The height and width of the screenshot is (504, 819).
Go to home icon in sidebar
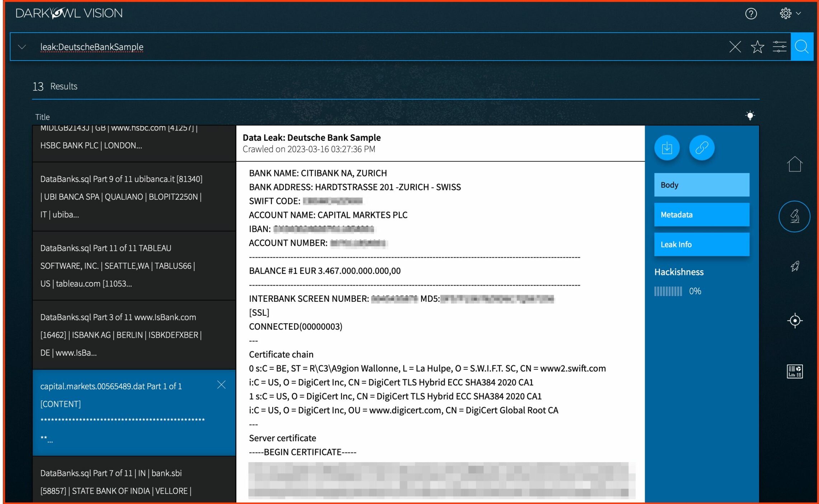pos(795,164)
